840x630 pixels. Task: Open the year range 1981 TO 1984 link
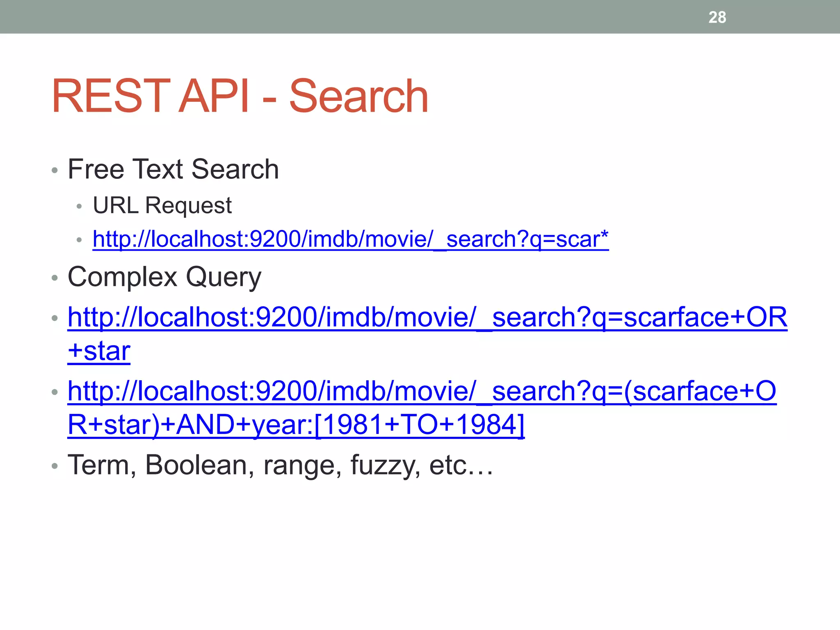coord(422,408)
